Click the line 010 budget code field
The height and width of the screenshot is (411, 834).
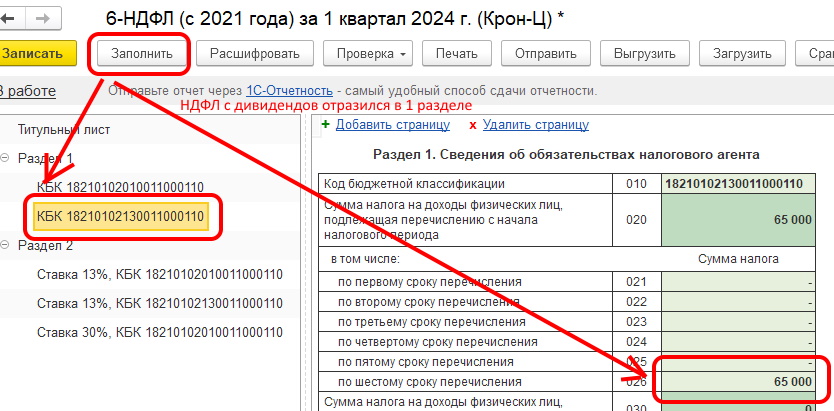[738, 184]
